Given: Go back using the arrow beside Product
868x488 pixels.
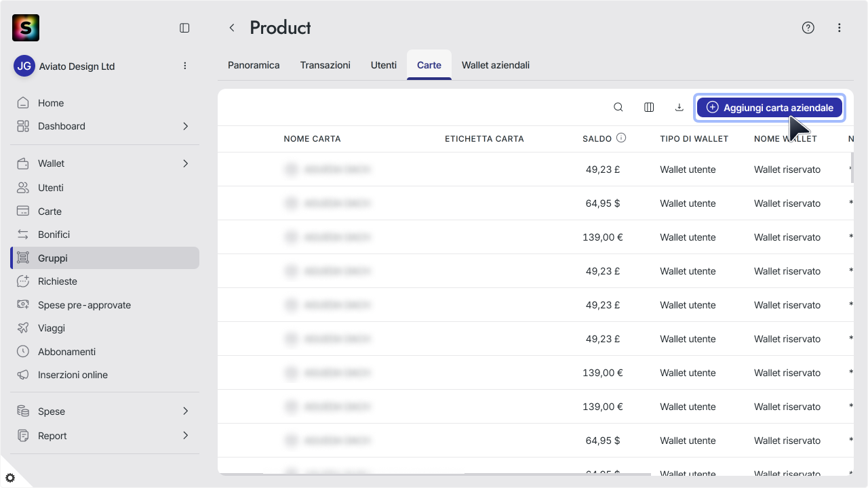Looking at the screenshot, I should [x=232, y=28].
